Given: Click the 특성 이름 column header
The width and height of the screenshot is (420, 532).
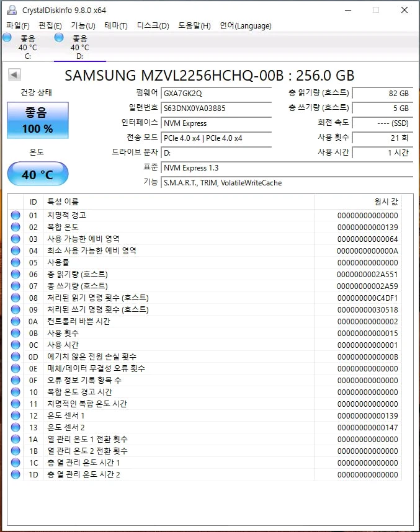Looking at the screenshot, I should tap(179, 202).
